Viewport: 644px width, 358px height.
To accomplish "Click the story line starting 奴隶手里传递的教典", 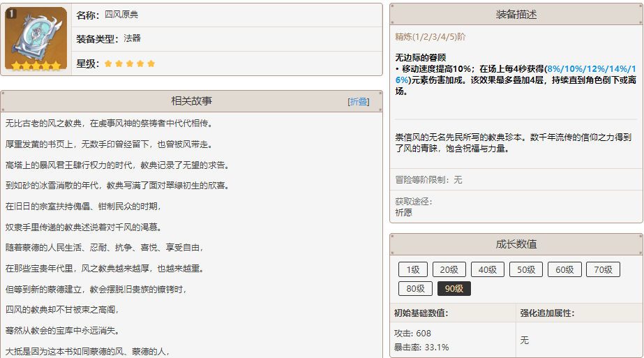I will pyautogui.click(x=84, y=228).
